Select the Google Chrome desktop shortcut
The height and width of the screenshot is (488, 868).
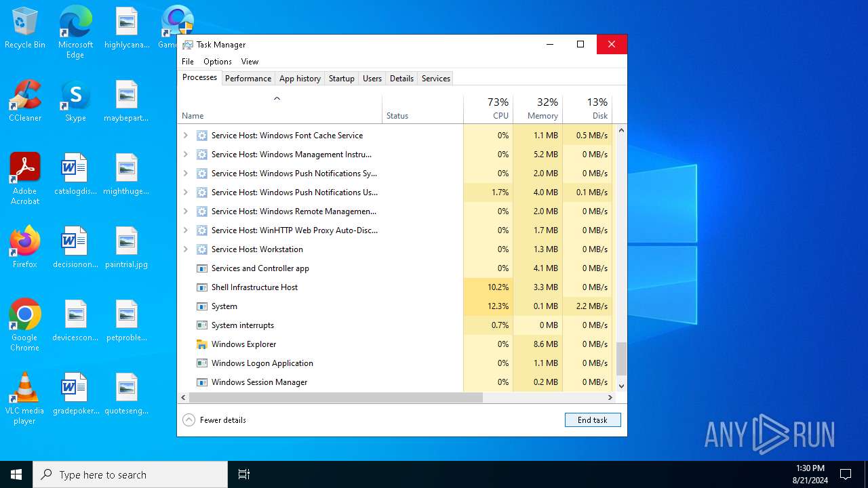click(25, 325)
